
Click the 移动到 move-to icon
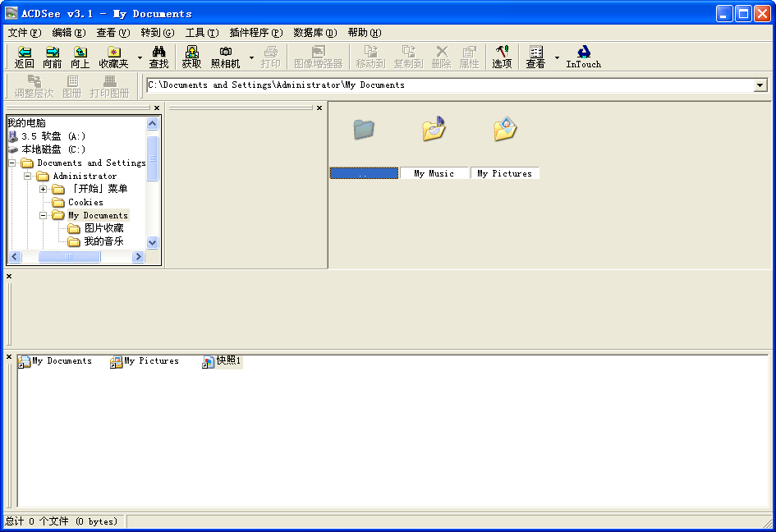point(370,57)
